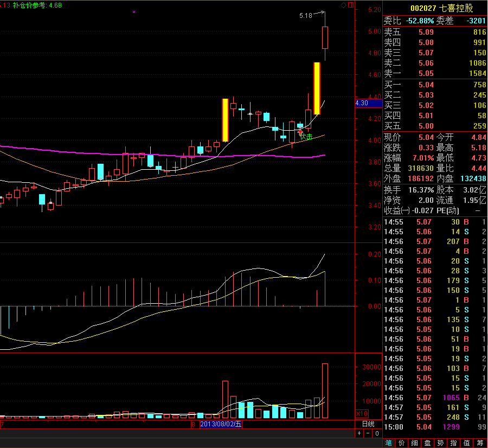Click the stock name 002027 七喜控股
488x448 pixels.
click(441, 8)
